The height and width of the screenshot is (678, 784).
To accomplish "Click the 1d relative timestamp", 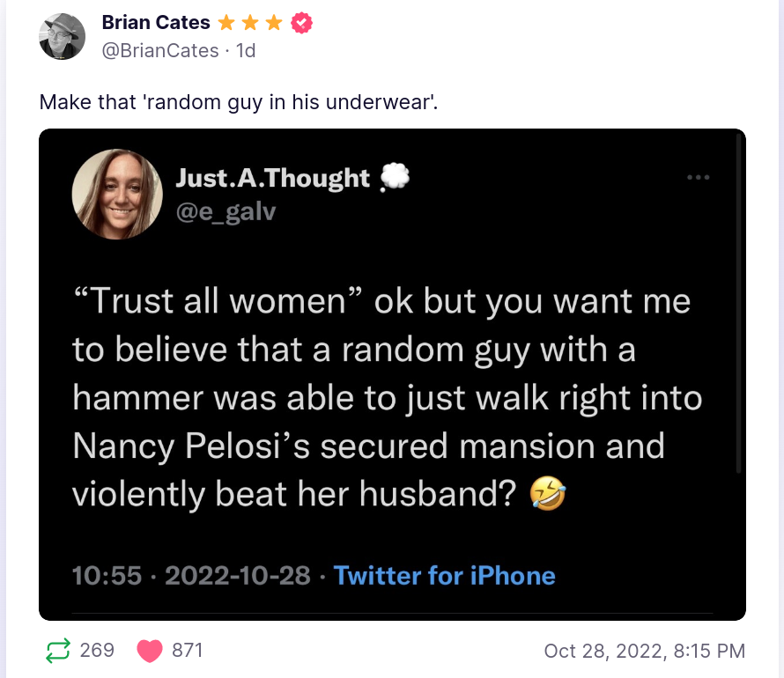I will 245,50.
